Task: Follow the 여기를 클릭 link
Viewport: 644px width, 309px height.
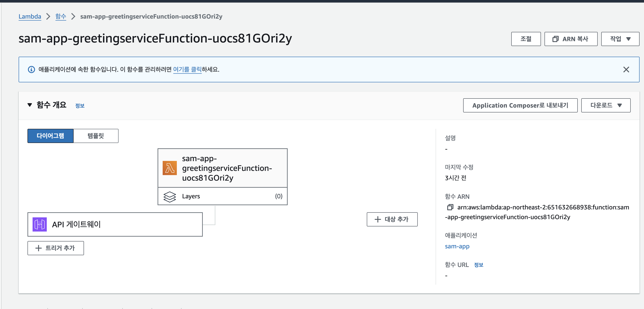Action: pos(187,70)
